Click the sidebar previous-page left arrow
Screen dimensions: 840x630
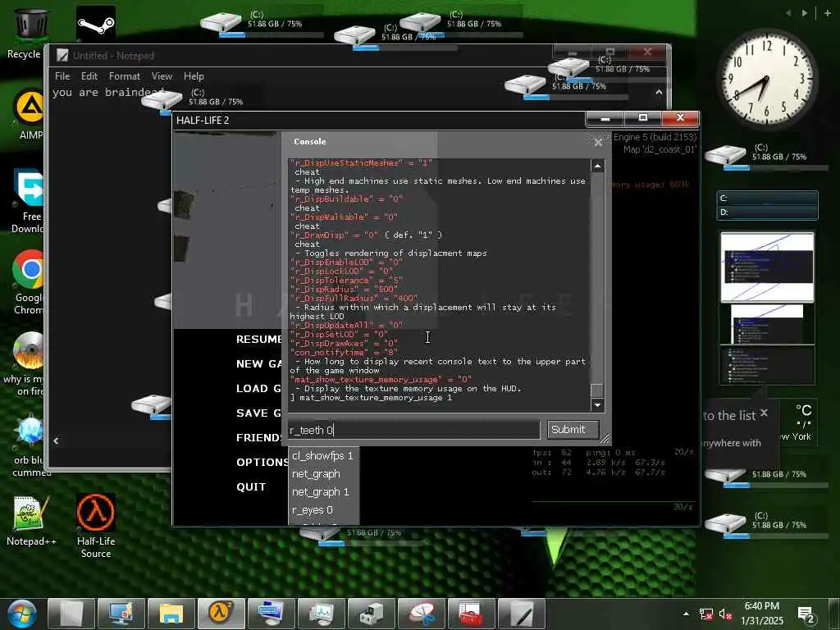click(x=788, y=13)
